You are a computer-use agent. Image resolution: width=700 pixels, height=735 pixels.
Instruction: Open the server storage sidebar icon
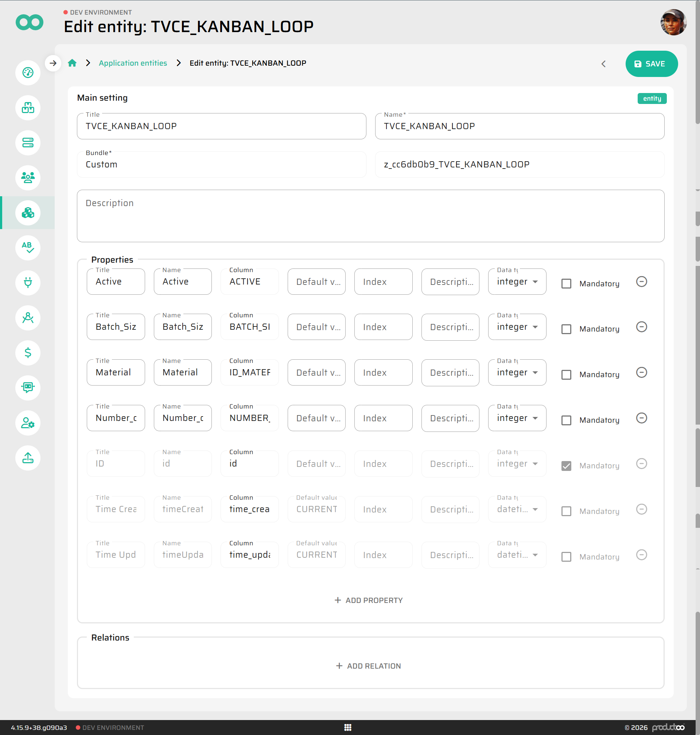(x=28, y=143)
